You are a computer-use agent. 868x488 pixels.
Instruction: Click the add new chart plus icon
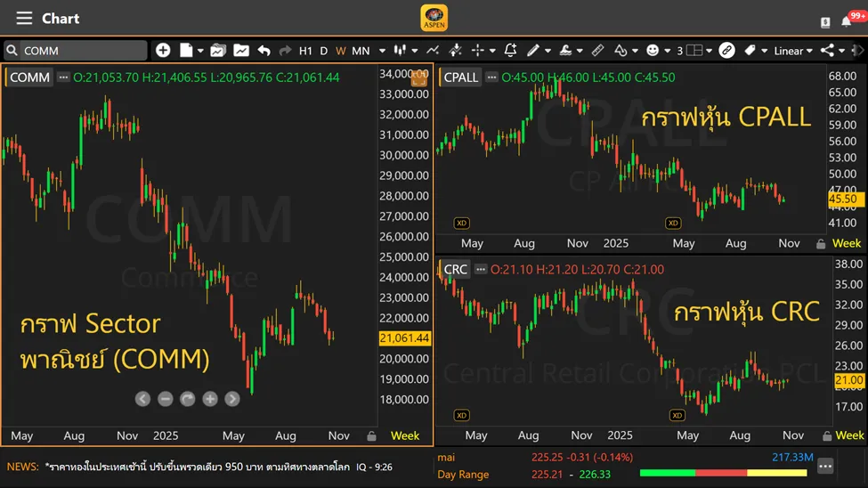[163, 51]
